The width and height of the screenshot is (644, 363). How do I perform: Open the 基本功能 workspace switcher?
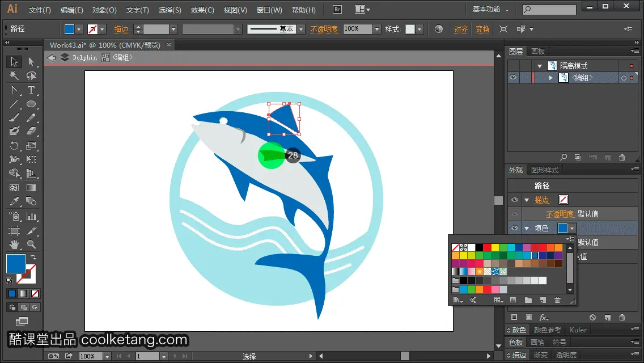click(490, 9)
